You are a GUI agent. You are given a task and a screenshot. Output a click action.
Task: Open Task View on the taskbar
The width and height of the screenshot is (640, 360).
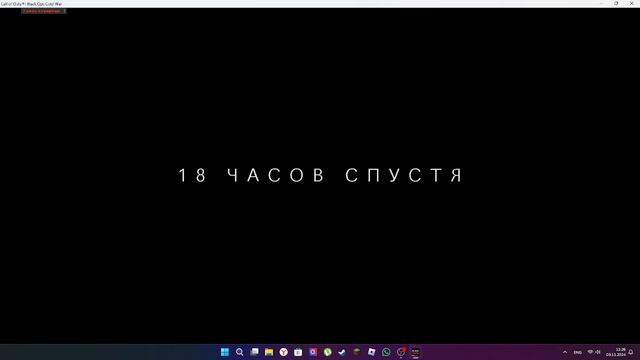point(254,352)
